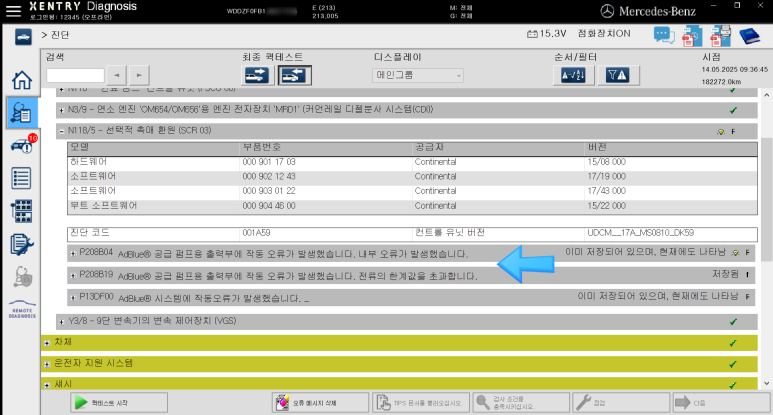Image resolution: width=773 pixels, height=415 pixels.
Task: Click the 점검 wrench button
Action: point(621,403)
